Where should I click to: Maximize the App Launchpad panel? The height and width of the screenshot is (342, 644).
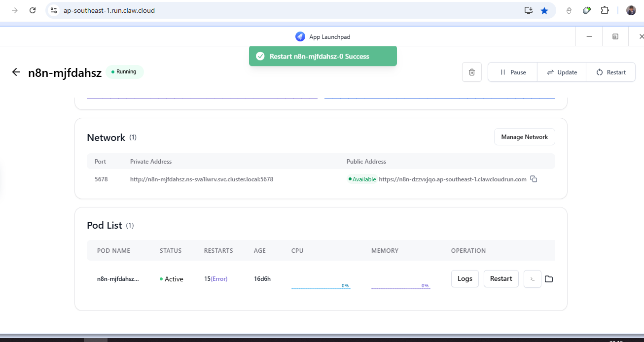[x=615, y=36]
